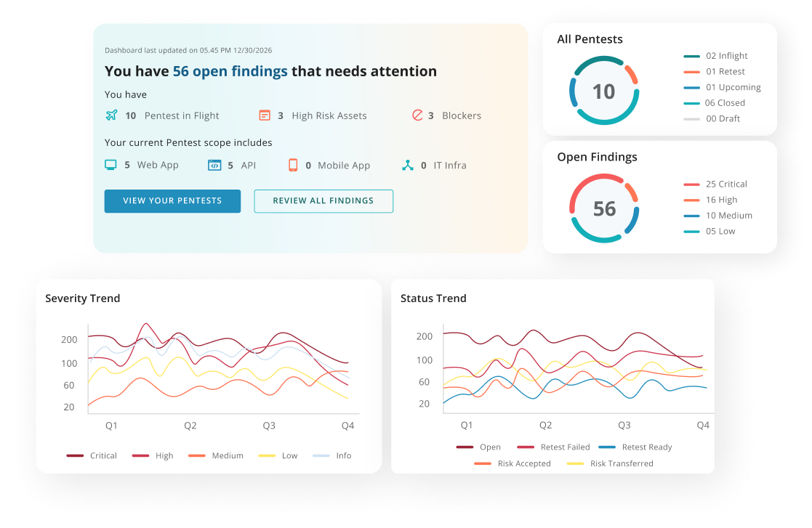Click the airplane Pentest in Flight icon
This screenshot has width=812, height=528.
[x=111, y=115]
